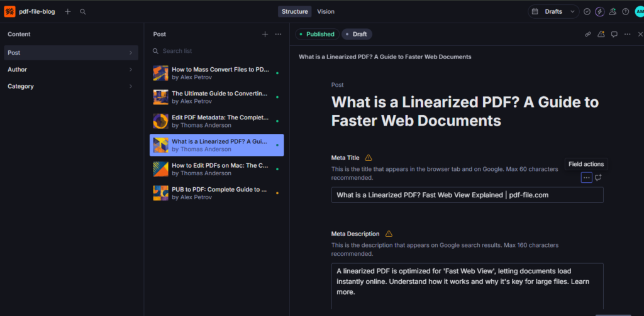Switch to Draft version
Screen dimensions: 644x316
tap(357, 34)
